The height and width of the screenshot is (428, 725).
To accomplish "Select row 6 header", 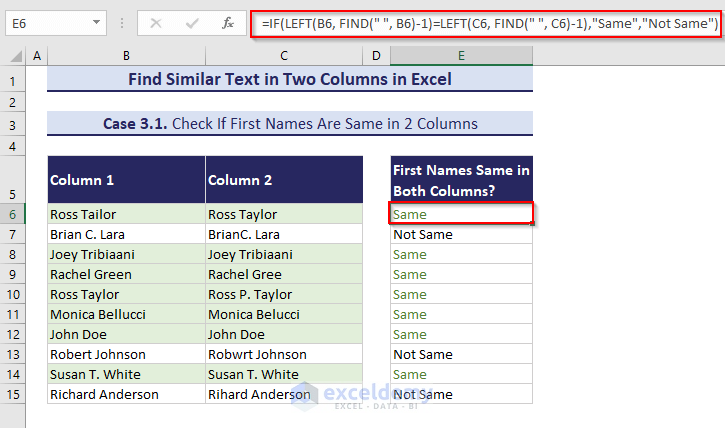I will click(x=13, y=214).
